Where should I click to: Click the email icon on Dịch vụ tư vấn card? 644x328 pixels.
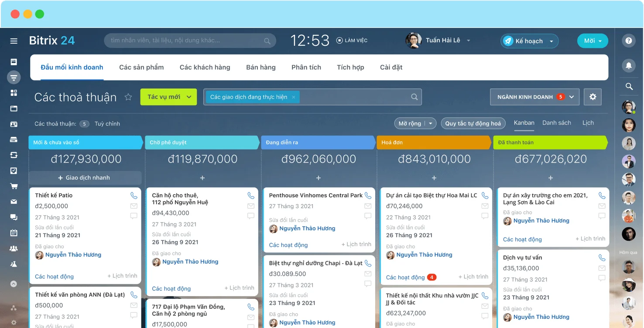click(602, 268)
